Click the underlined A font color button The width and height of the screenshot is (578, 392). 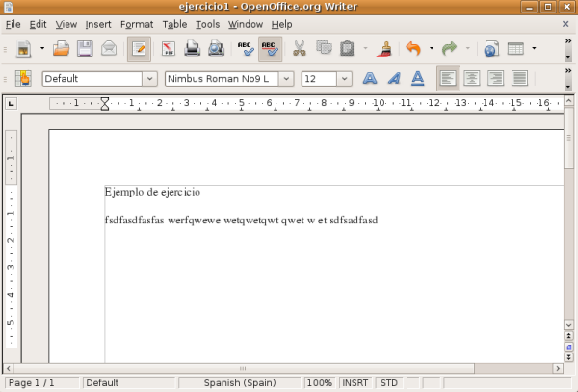417,78
